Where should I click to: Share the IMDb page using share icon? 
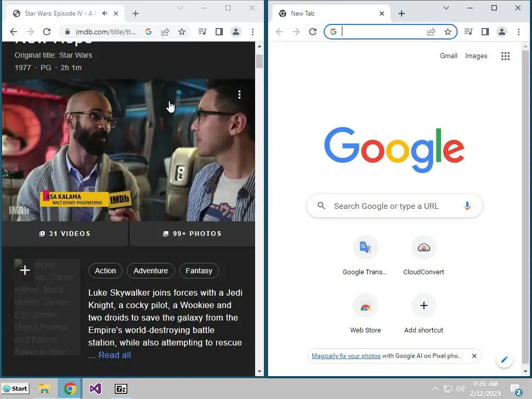coord(165,32)
